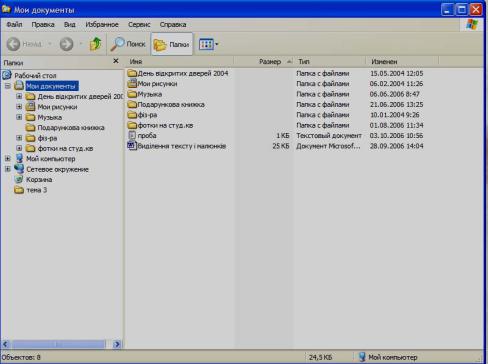The image size is (488, 364).
Task: Click date '15.05.2004 12:05' cell
Action: point(397,73)
